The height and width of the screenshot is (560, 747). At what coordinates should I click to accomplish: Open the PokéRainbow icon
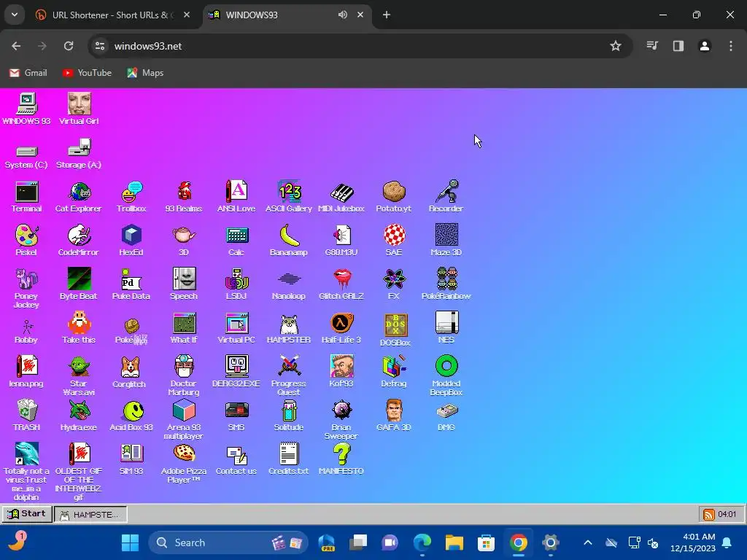[446, 284]
